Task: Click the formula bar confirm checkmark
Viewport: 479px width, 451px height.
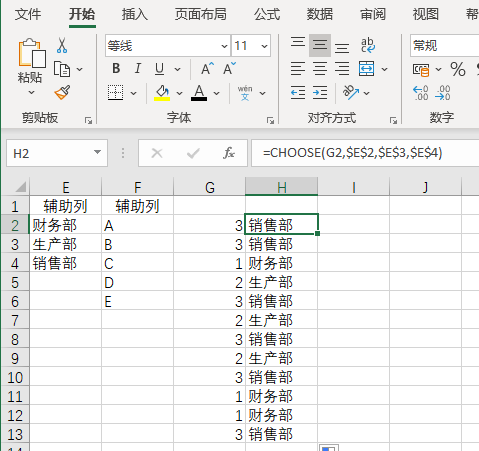Action: (x=193, y=153)
